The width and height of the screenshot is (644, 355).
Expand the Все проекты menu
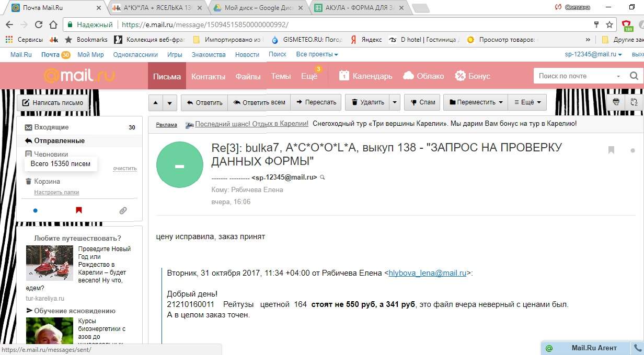click(x=317, y=54)
